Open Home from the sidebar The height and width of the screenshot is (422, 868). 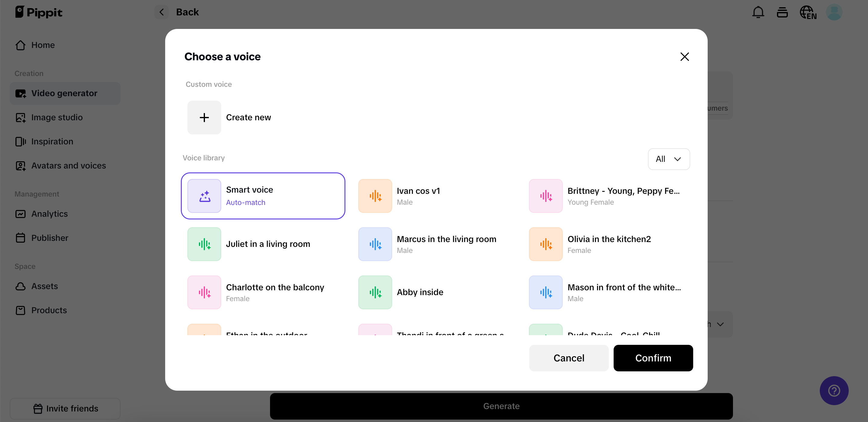tap(43, 45)
